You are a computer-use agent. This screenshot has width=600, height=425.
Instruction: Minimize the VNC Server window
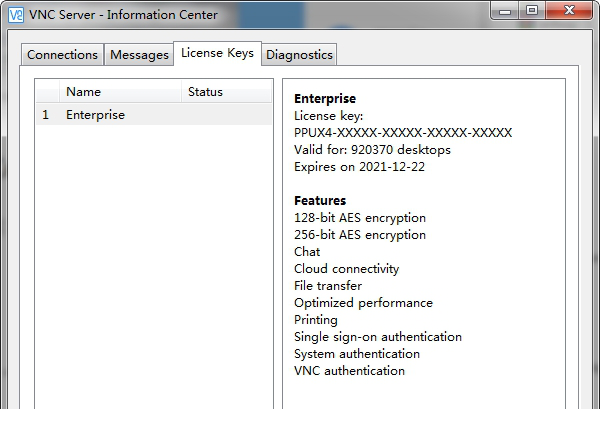505,11
